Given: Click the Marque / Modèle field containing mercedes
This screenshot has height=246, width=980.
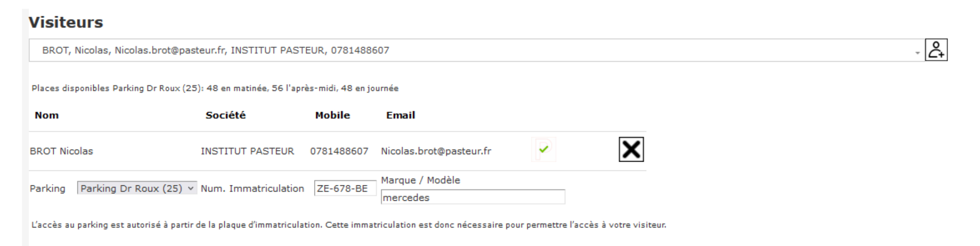Looking at the screenshot, I should pos(472,198).
